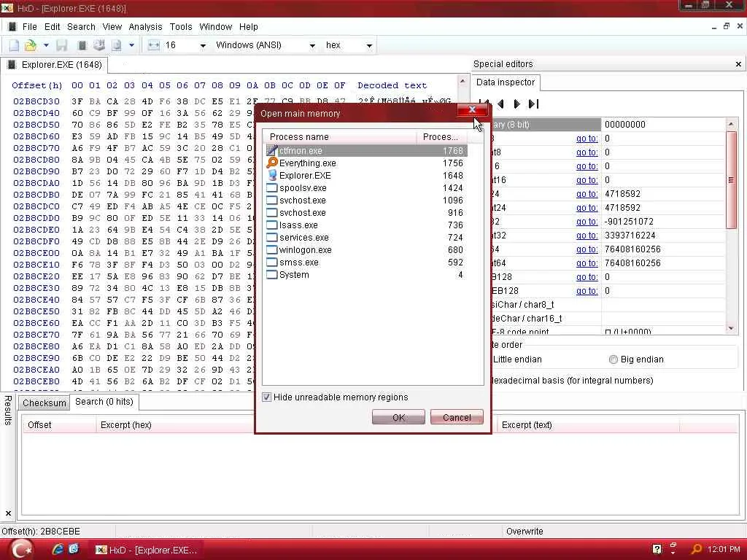The width and height of the screenshot is (747, 560).
Task: Open the hex offset base dropdown
Action: (369, 46)
